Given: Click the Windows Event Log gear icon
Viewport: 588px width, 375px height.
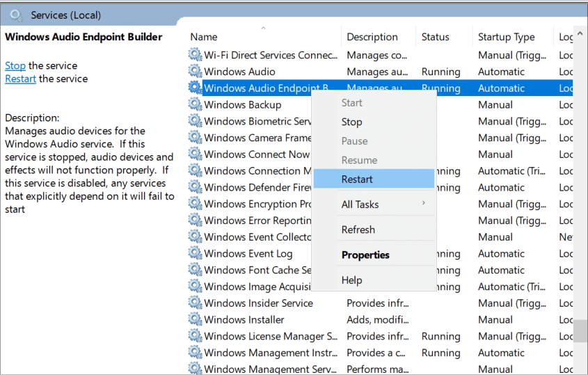Looking at the screenshot, I should [195, 253].
